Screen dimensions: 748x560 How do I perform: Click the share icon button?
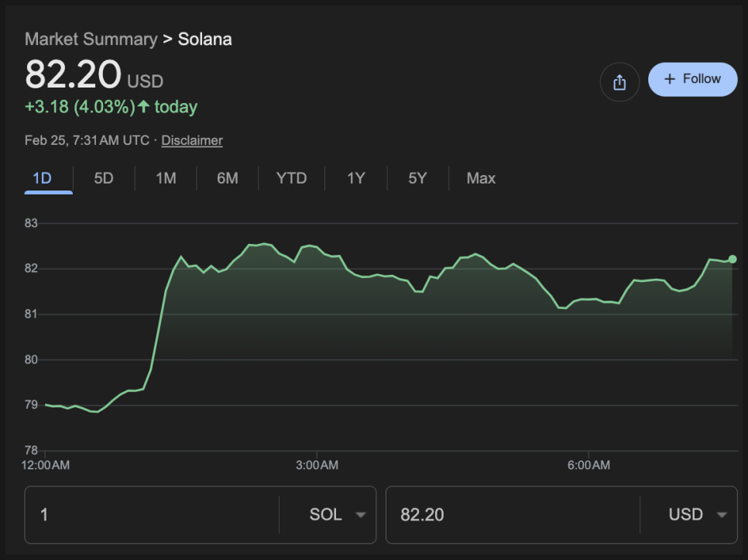coord(619,82)
